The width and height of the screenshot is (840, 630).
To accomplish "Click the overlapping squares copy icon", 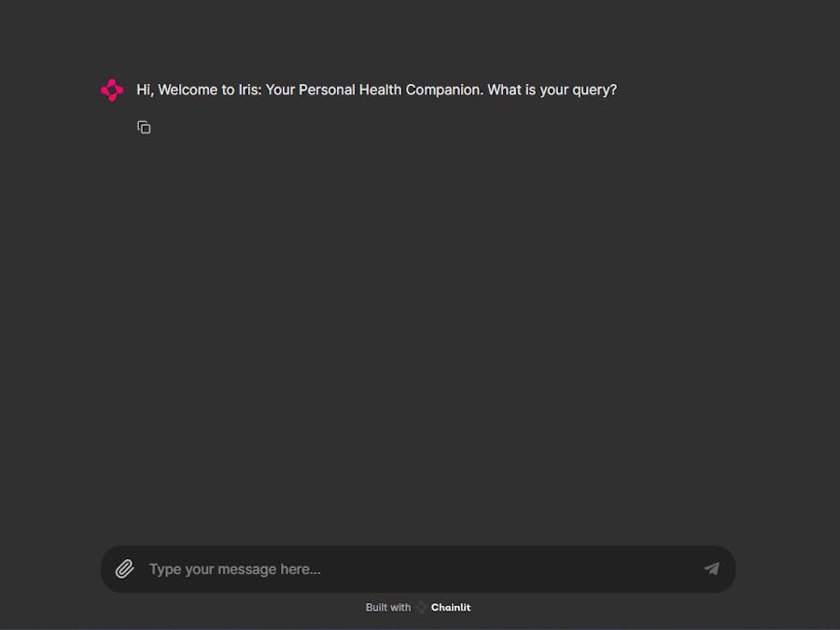I will coord(144,128).
